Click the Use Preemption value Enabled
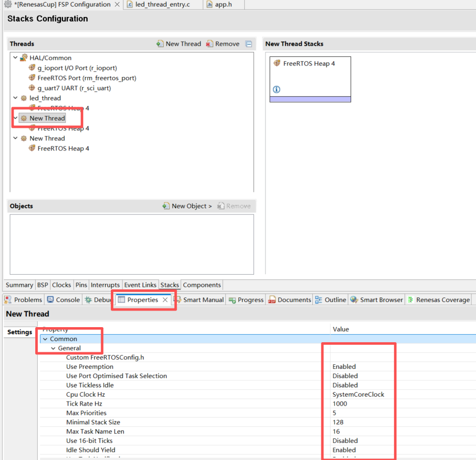The height and width of the screenshot is (460, 476). pos(344,366)
